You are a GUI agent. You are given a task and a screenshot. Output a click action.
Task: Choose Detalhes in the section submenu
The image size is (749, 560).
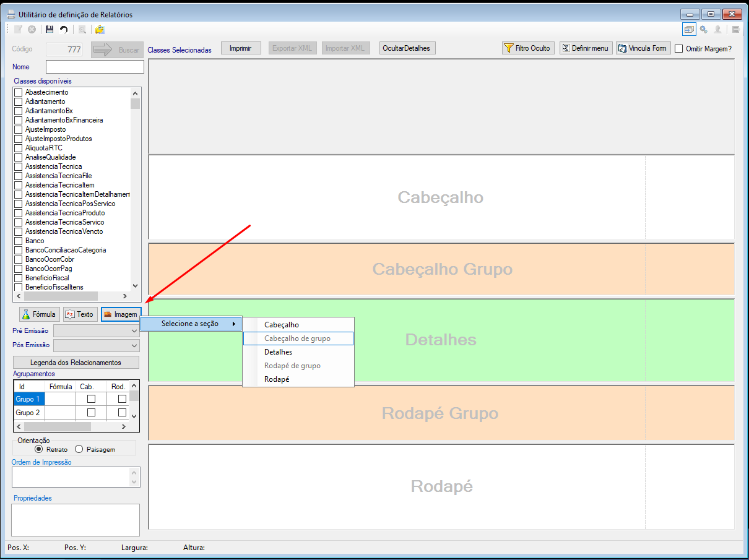coord(298,352)
